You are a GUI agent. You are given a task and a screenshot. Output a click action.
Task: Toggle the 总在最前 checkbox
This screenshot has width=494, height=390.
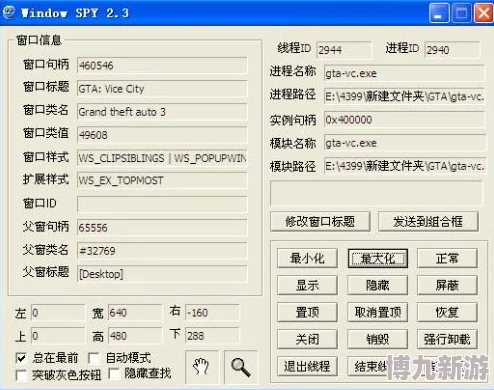[21, 358]
